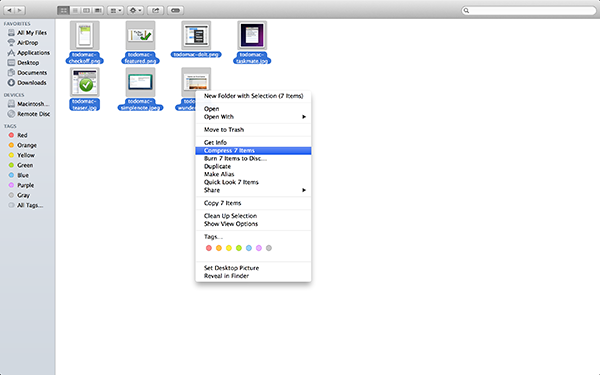Choose Show View Options
This screenshot has height=375, width=600.
[x=253, y=224]
